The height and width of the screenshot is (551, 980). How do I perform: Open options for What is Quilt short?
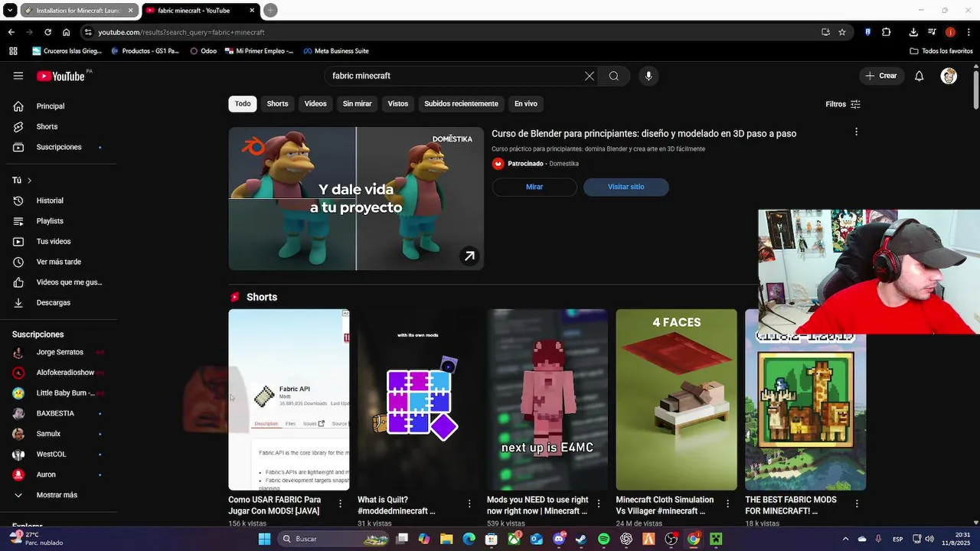click(469, 504)
